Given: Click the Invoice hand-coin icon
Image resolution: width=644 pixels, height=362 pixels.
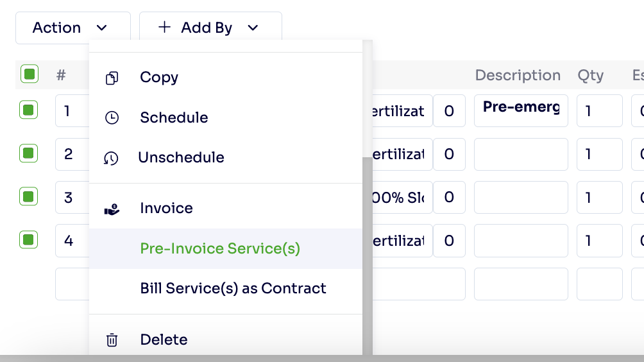Looking at the screenshot, I should tap(112, 209).
